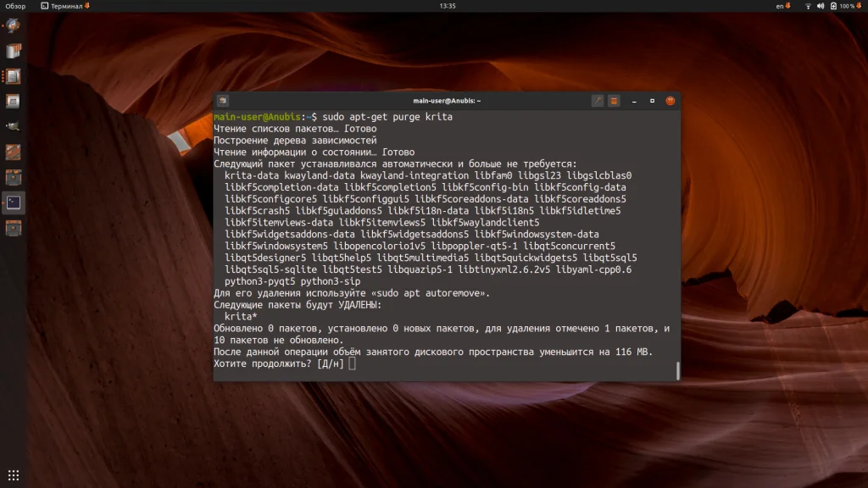Screen dimensions: 868x488
Task: Show all applications grid
Action: [x=14, y=475]
